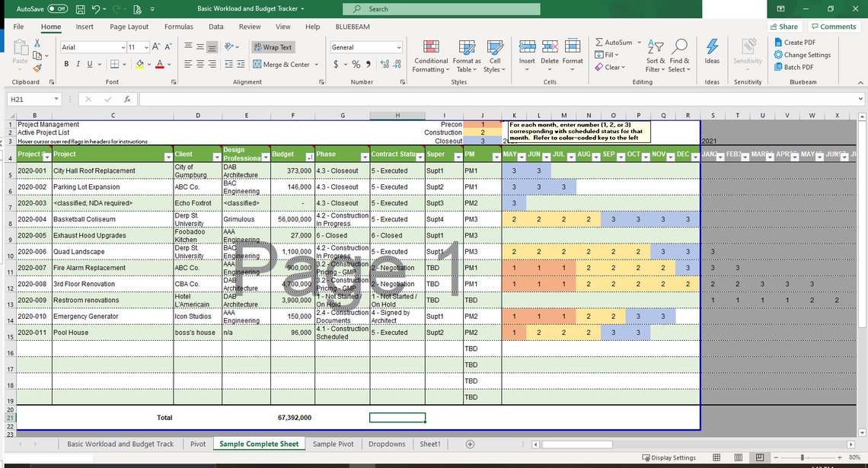Toggle bold formatting
The height and width of the screenshot is (468, 868).
tap(67, 64)
